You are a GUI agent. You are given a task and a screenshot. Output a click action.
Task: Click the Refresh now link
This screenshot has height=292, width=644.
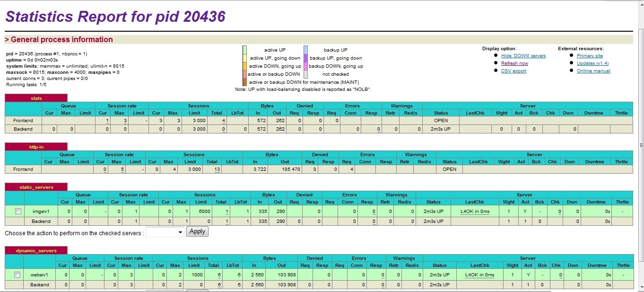pyautogui.click(x=514, y=63)
